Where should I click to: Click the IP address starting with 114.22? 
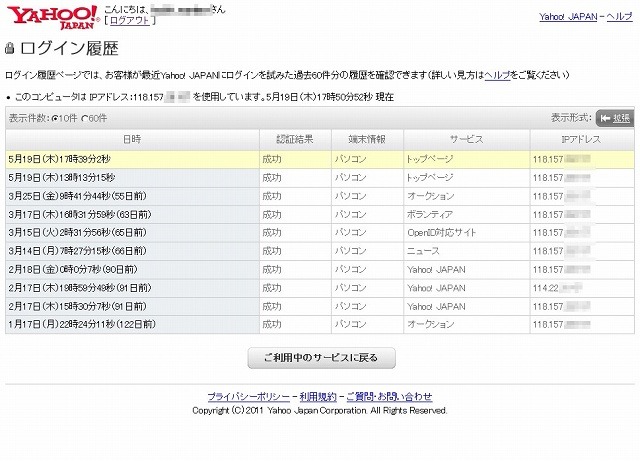click(557, 288)
